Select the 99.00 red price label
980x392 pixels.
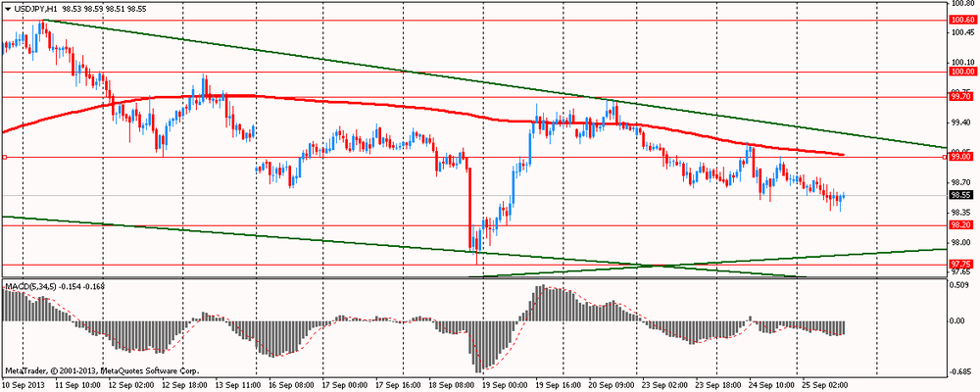coord(960,158)
